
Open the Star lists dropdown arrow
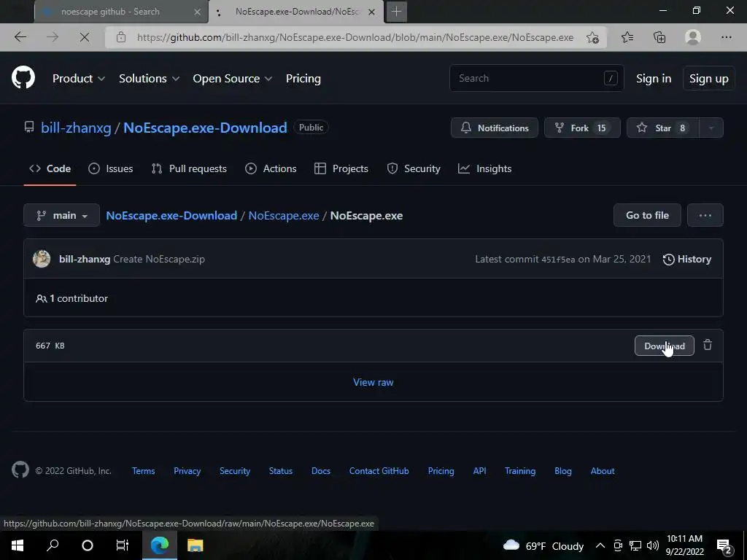(x=711, y=128)
